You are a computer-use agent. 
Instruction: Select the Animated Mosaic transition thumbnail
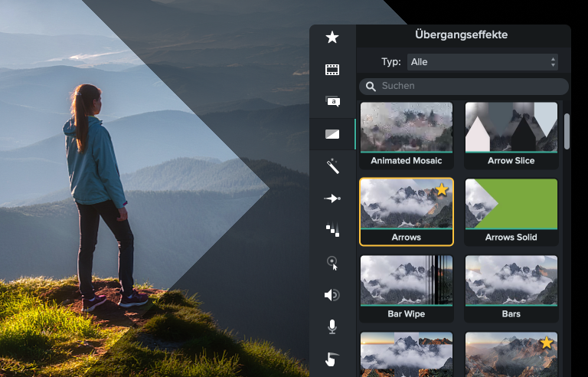coord(407,127)
